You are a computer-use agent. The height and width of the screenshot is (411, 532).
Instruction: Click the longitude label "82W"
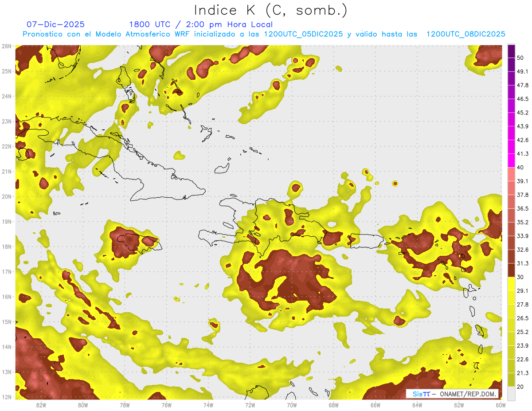(41, 405)
